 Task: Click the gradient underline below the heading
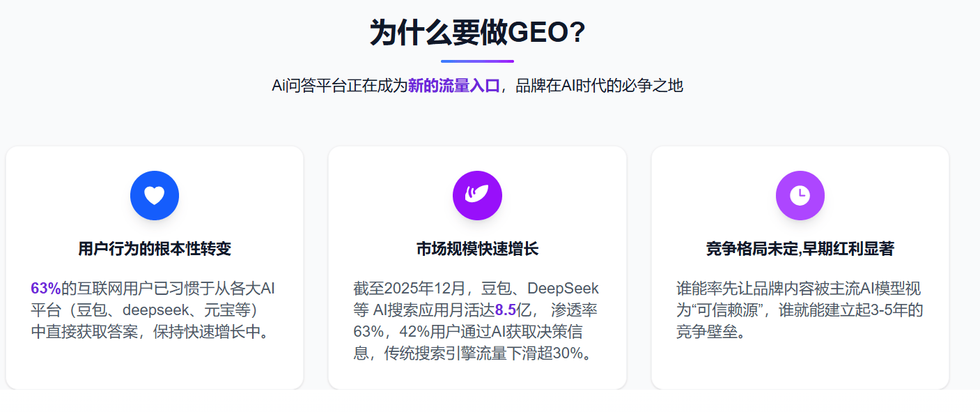(477, 61)
